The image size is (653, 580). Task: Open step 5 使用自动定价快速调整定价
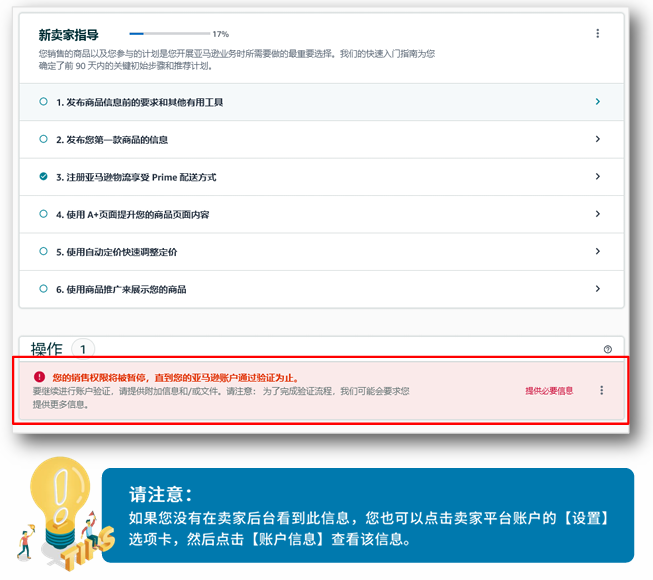tap(322, 252)
